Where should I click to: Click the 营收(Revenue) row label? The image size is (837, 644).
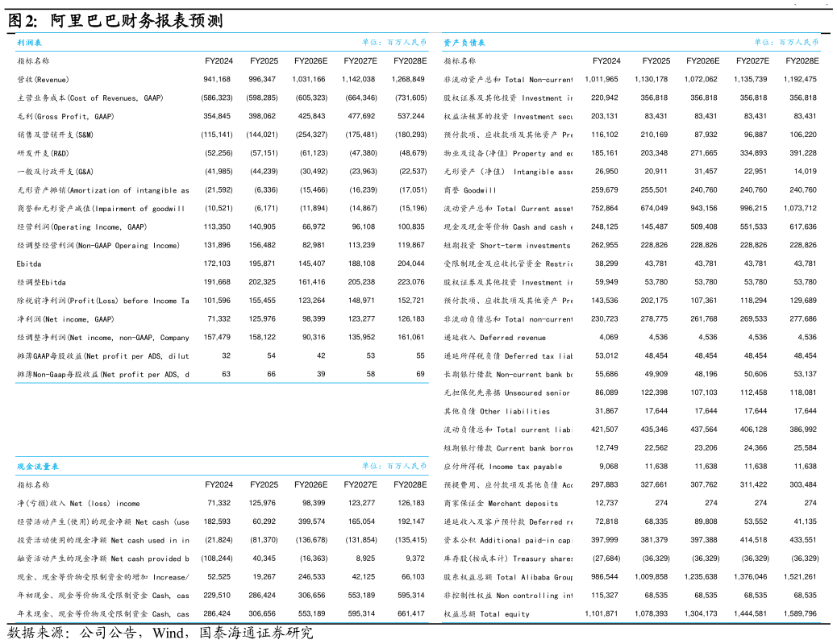pos(44,80)
